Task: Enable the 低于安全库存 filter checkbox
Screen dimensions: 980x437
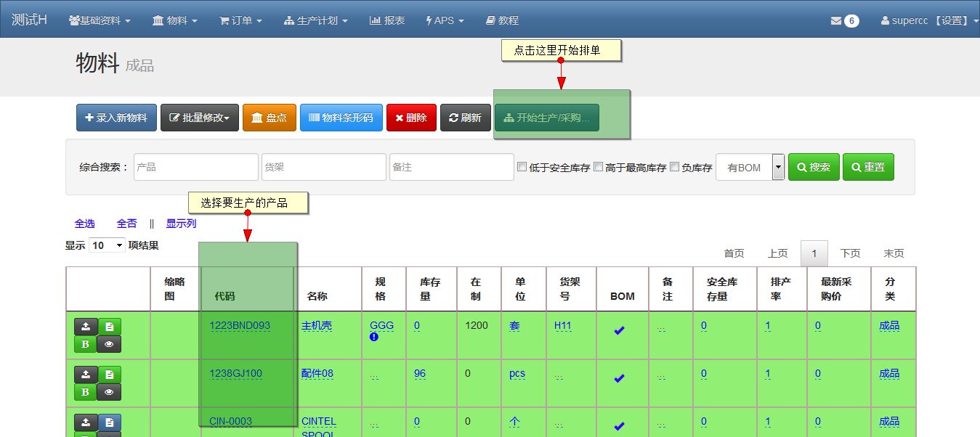Action: (521, 166)
